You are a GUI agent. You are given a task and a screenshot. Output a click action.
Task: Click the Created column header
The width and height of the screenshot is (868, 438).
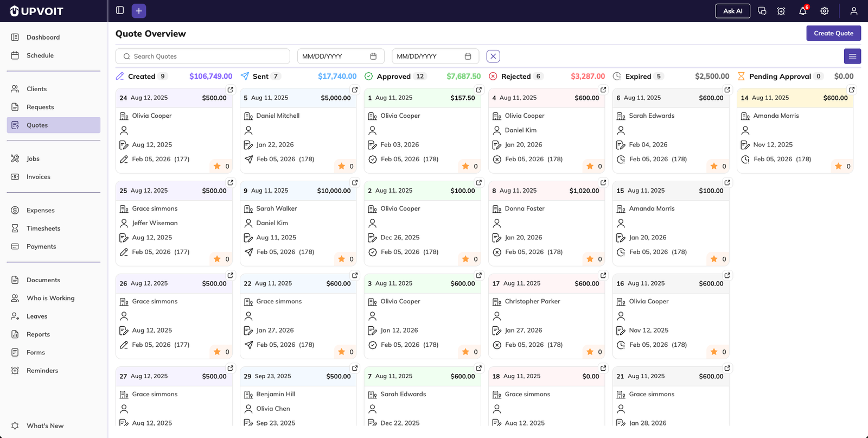click(142, 77)
